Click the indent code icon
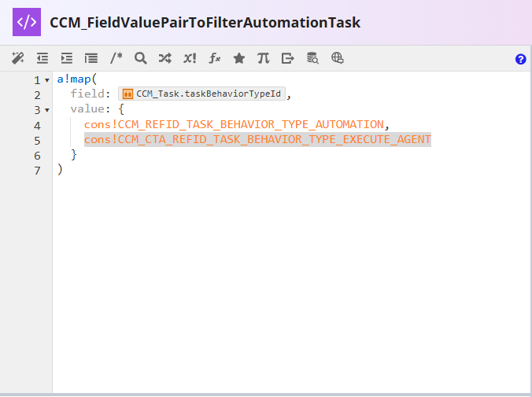 point(66,58)
